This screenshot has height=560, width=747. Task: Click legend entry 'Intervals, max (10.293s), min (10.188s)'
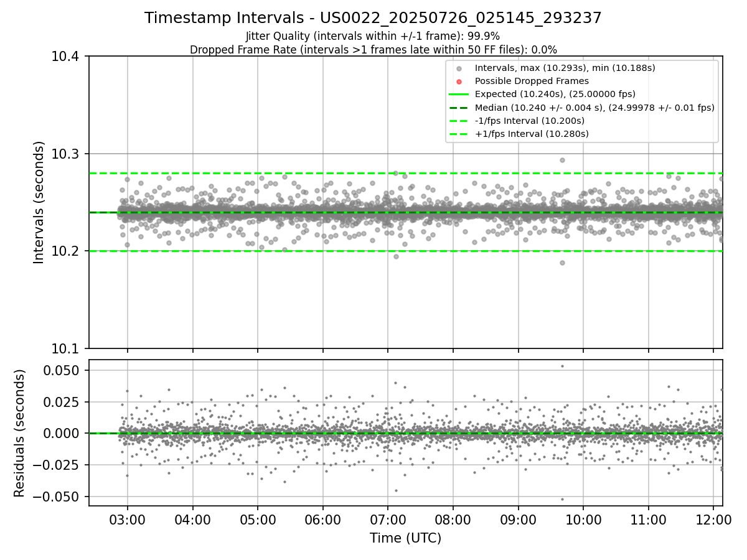[565, 68]
